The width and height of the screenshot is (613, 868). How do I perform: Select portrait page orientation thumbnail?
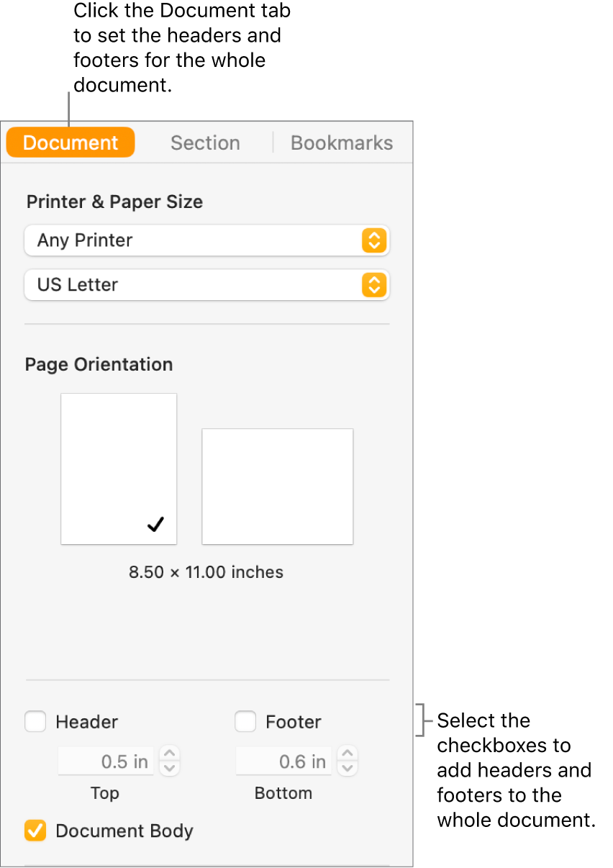(x=119, y=469)
